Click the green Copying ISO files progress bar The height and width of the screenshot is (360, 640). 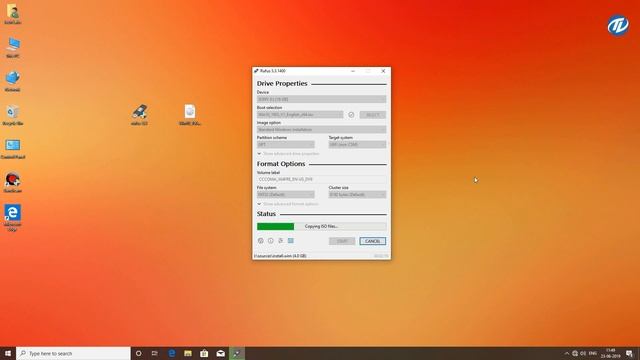click(x=322, y=226)
